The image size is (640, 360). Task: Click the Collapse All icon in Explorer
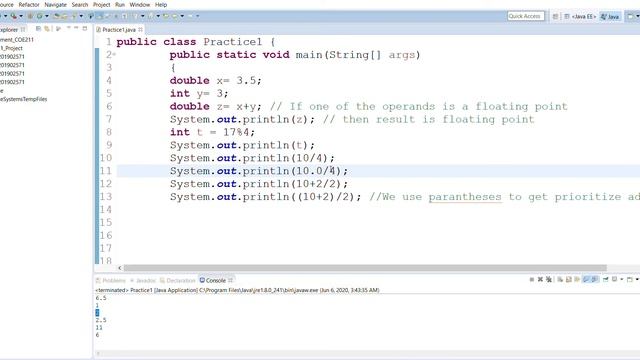point(38,29)
